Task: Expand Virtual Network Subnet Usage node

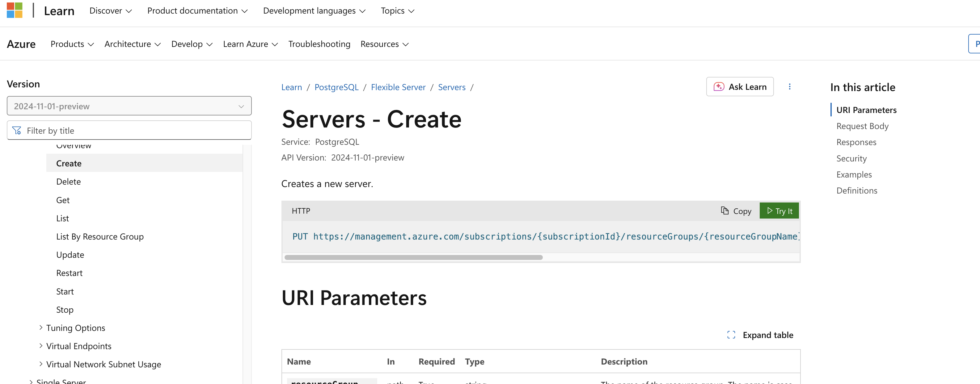Action: (x=41, y=364)
